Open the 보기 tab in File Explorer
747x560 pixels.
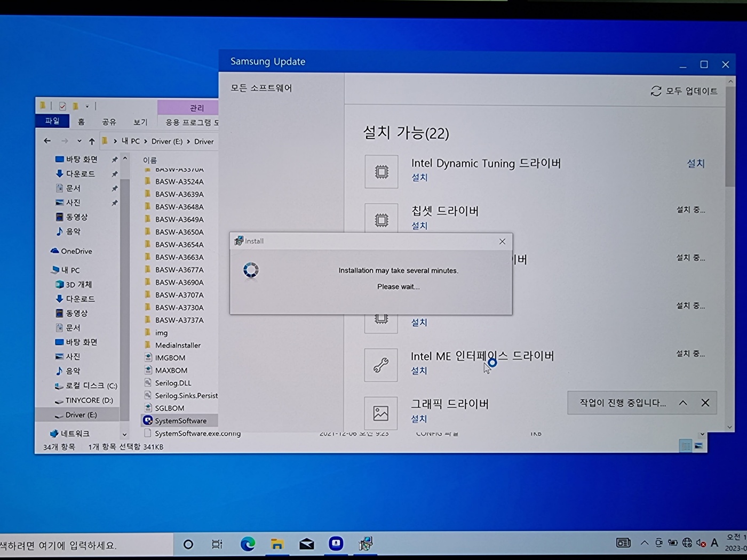(x=140, y=122)
